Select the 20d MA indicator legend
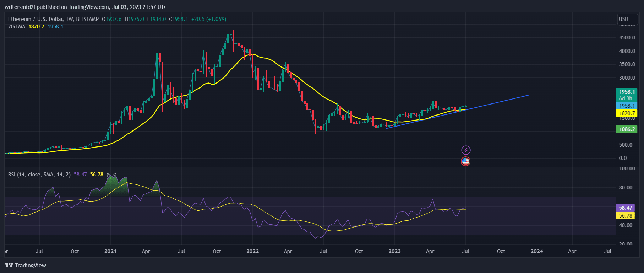644x273 pixels. click(17, 27)
